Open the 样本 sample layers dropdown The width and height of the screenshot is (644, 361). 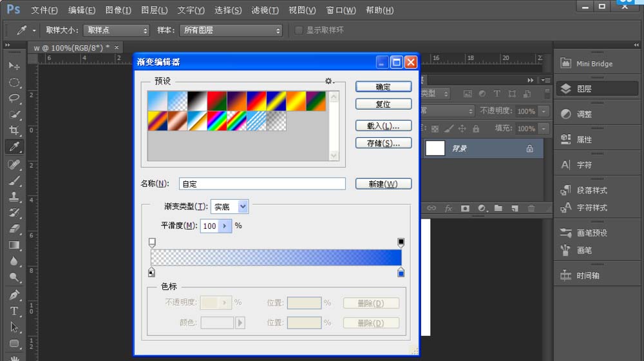click(232, 30)
